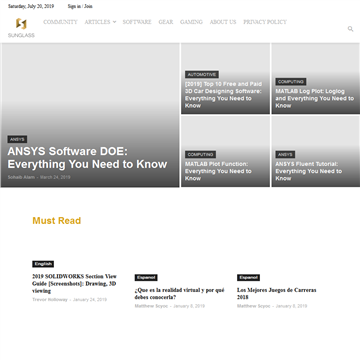Click the ANSYS tag above the Fluent Tutorial
Screen dimensions: 360x360
[x=285, y=155]
